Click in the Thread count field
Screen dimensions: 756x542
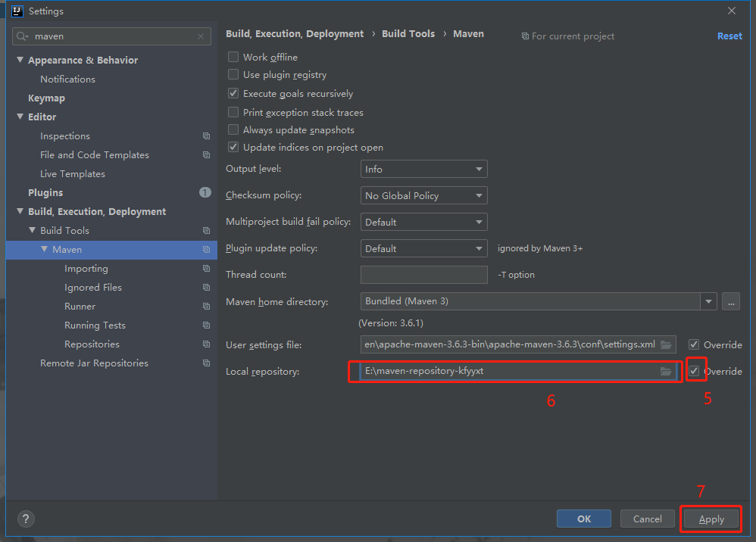423,275
